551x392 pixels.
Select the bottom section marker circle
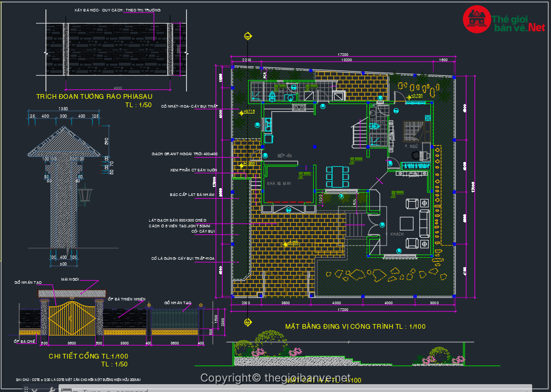pos(247,322)
